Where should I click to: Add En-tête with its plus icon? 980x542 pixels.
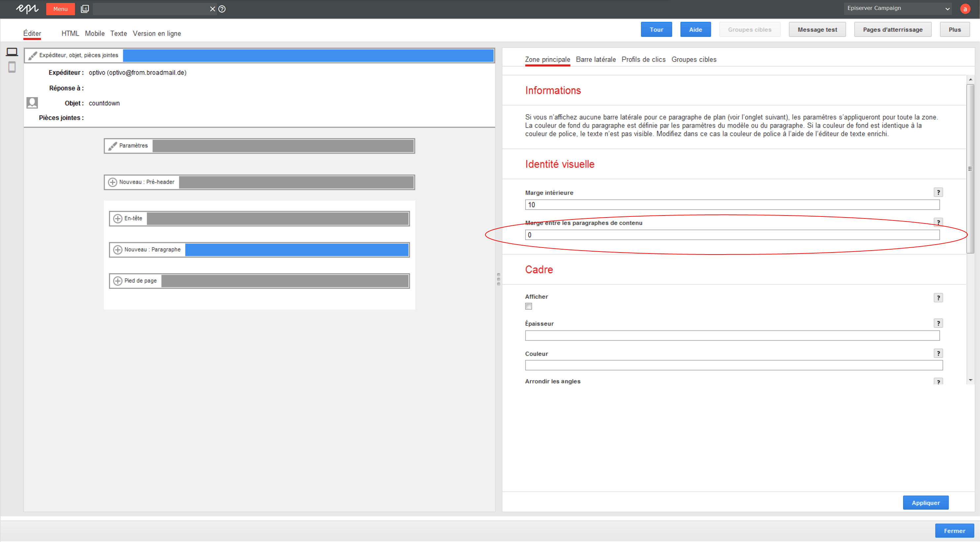(118, 219)
